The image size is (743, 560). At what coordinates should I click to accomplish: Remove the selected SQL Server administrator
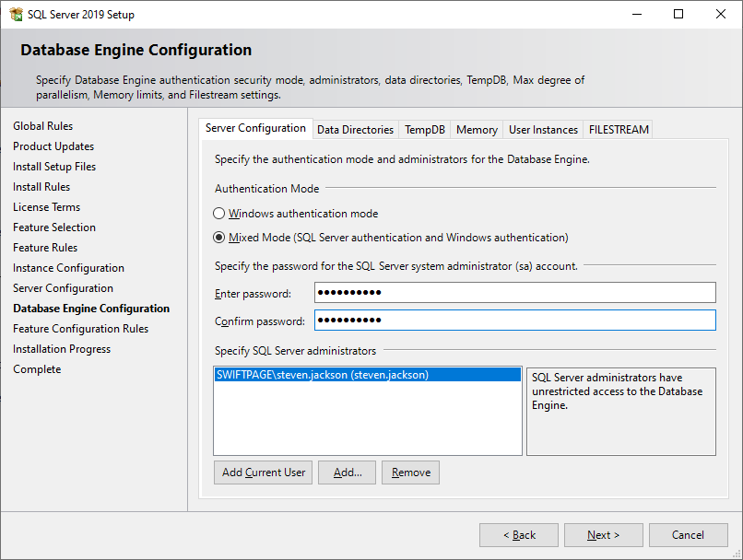click(x=410, y=472)
